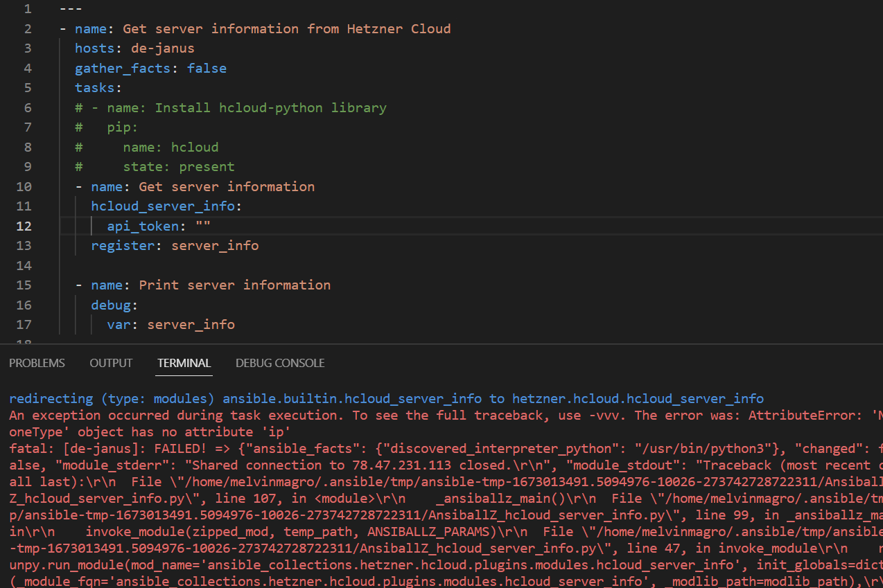The width and height of the screenshot is (883, 588).
Task: Click 'hosts' key on line 3
Action: click(x=95, y=48)
